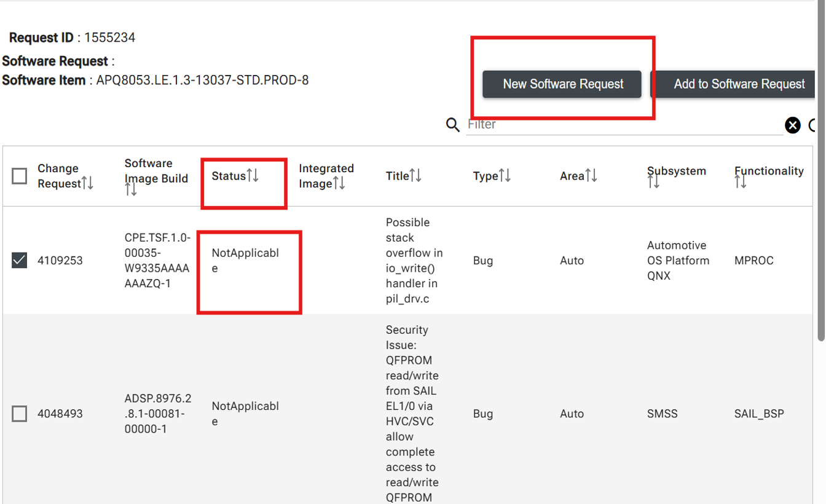Uncheck change request 4109253 checkbox

(x=20, y=260)
